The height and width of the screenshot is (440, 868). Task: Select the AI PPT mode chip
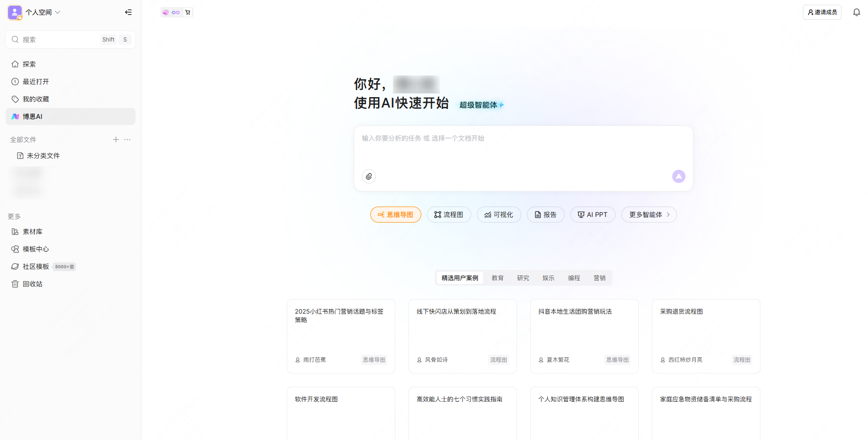coord(593,215)
